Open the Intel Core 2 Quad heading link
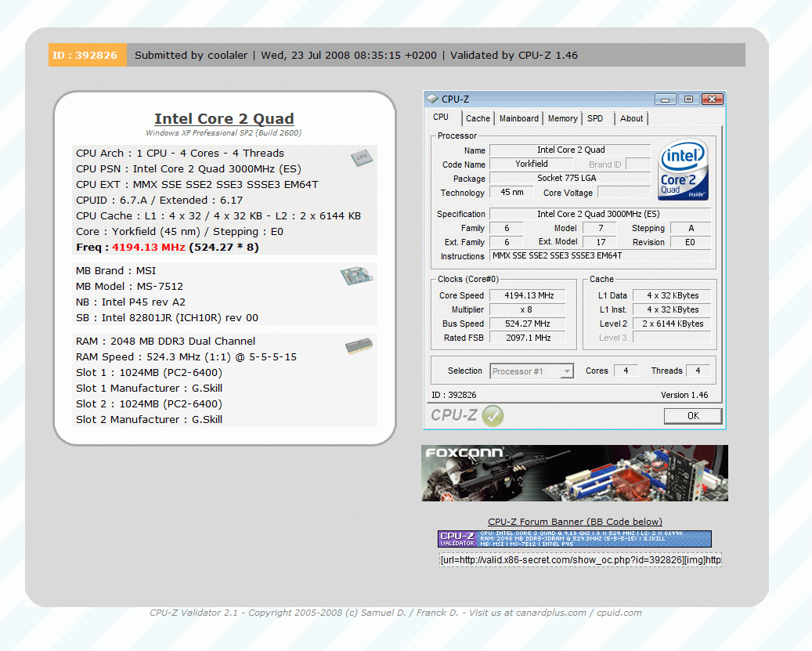 (224, 118)
